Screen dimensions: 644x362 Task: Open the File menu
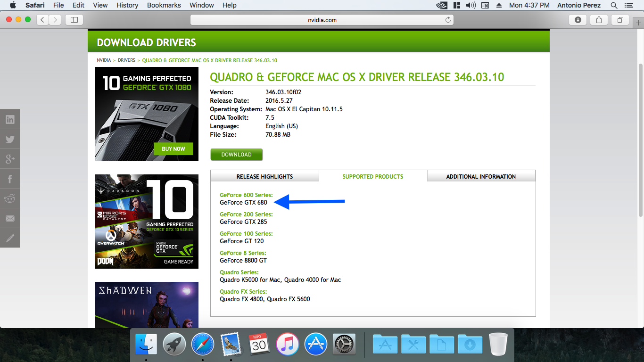[58, 5]
